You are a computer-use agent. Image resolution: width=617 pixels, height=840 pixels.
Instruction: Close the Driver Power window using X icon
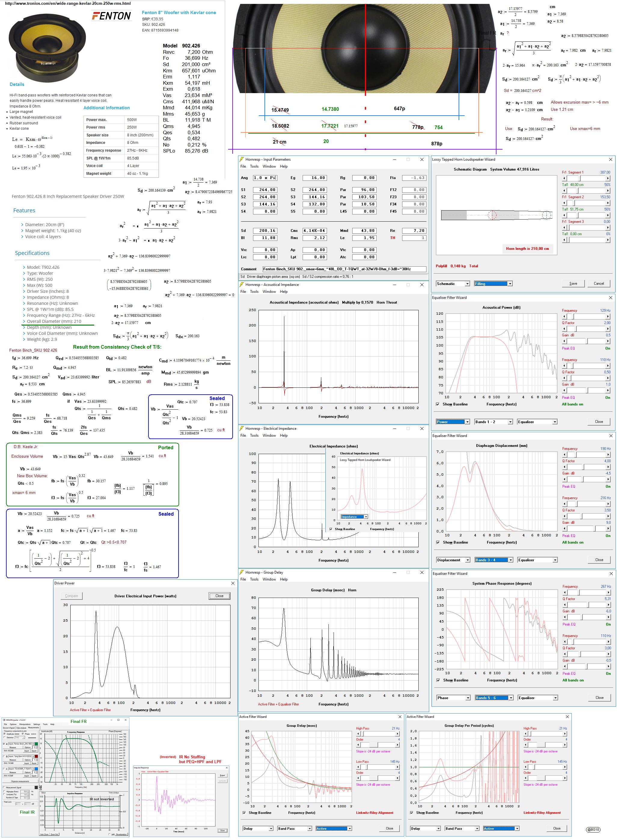point(233,583)
